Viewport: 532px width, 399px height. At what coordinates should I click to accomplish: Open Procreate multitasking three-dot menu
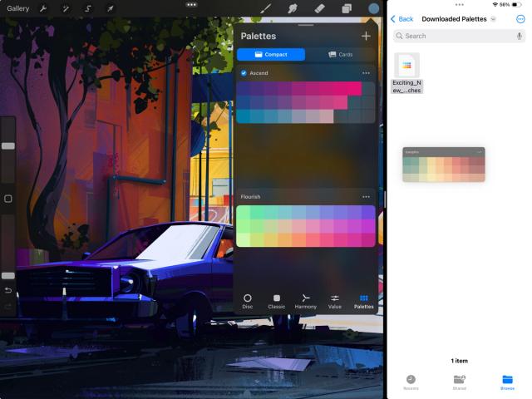pos(191,5)
